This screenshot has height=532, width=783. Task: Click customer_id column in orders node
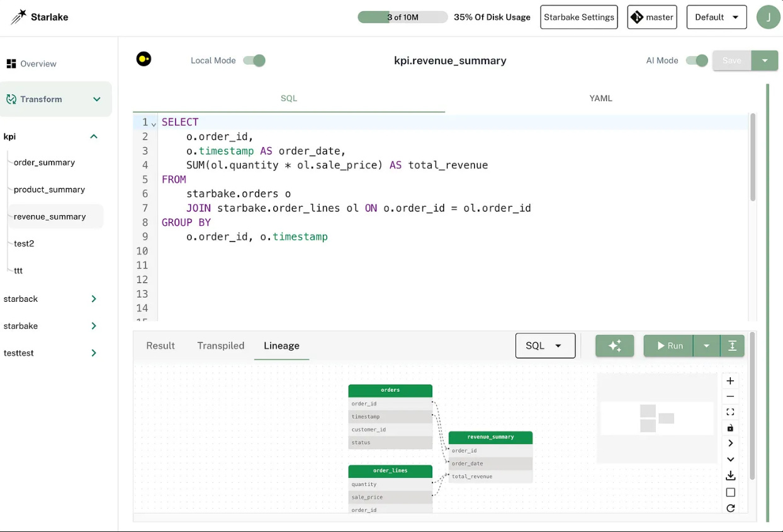point(390,429)
